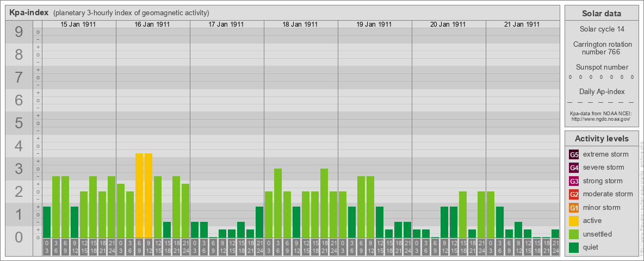Viewport: 644px width, 261px height.
Task: Click the '18 Jan 1911' date header
Action: pos(300,24)
